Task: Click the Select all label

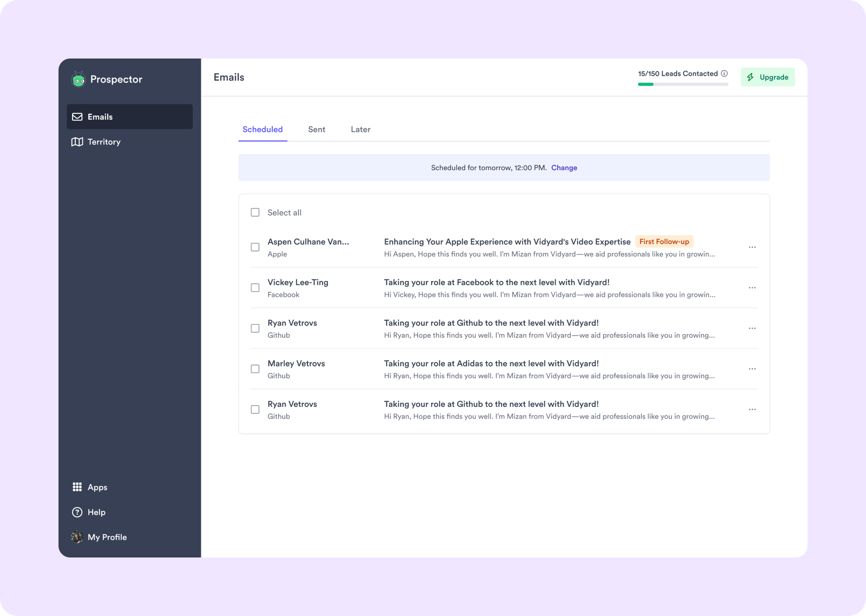Action: [284, 212]
